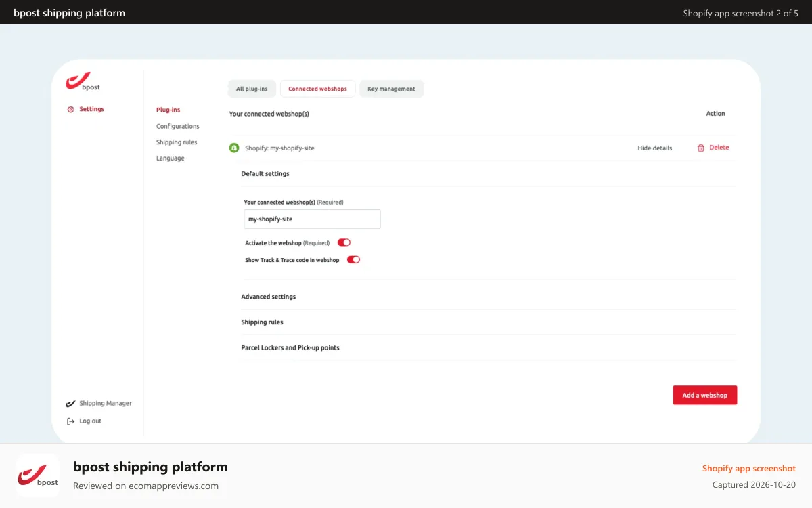This screenshot has height=508, width=812.
Task: Click the Log out arrow icon
Action: (70, 421)
